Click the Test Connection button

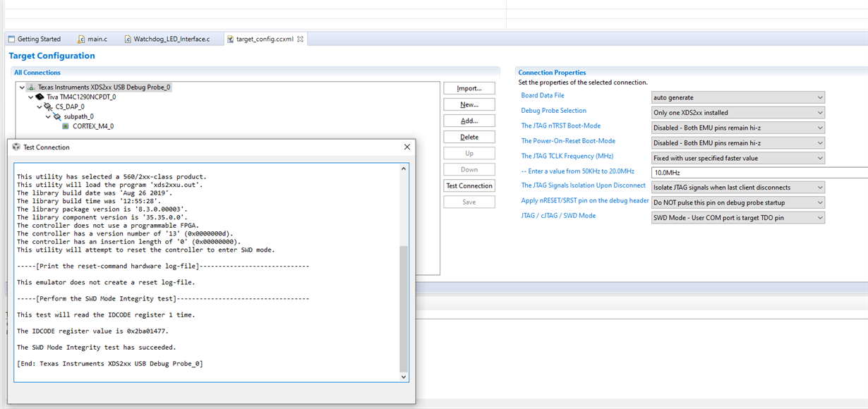tap(469, 185)
